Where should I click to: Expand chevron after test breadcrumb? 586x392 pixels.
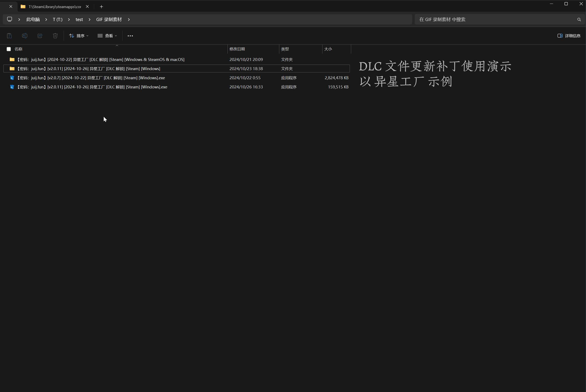tap(89, 20)
